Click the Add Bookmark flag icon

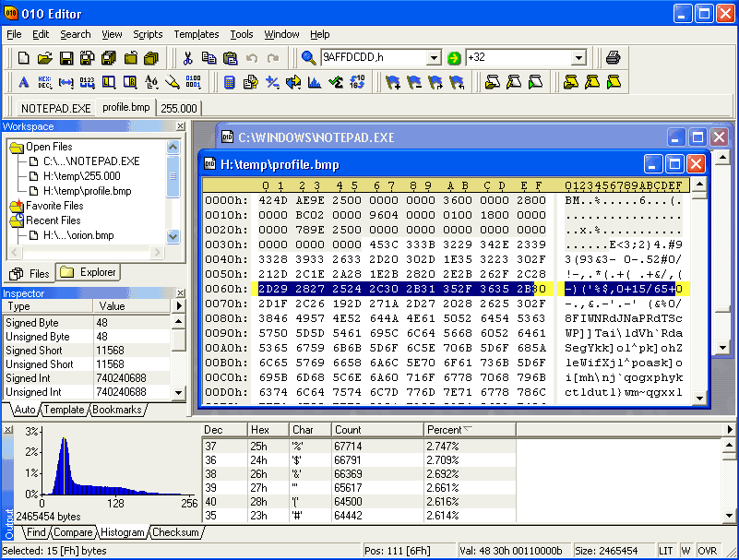tap(393, 82)
